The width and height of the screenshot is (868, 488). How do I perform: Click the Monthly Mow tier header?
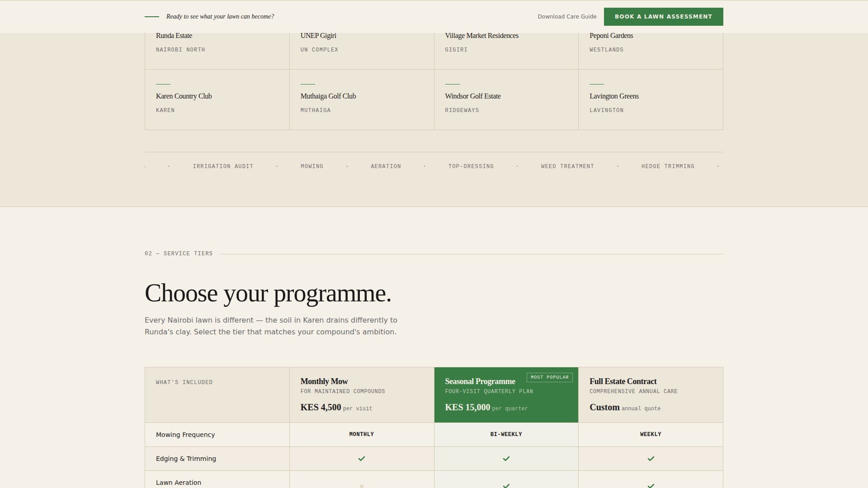(362, 395)
